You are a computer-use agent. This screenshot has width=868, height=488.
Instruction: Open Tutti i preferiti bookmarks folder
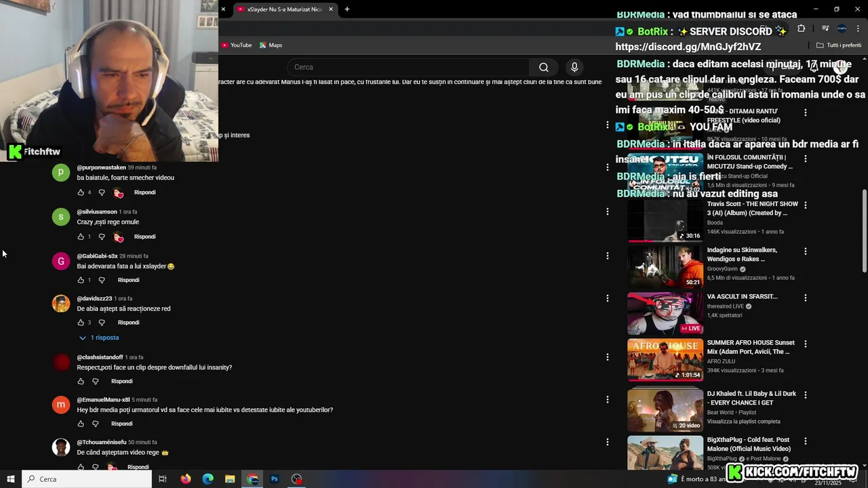pos(839,45)
